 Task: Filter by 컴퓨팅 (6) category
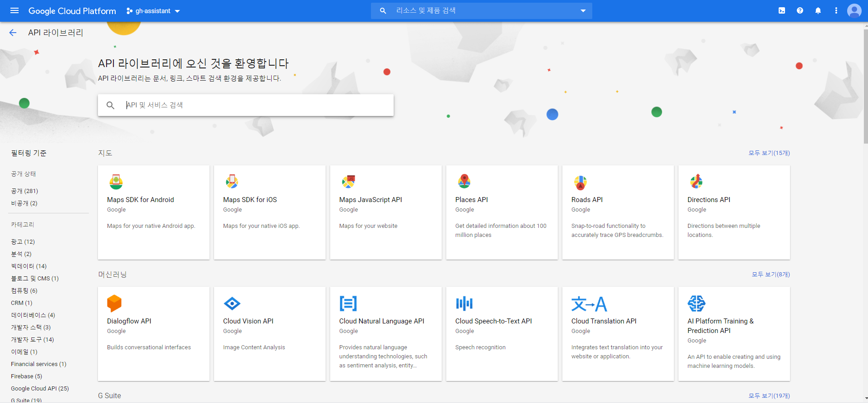24,291
